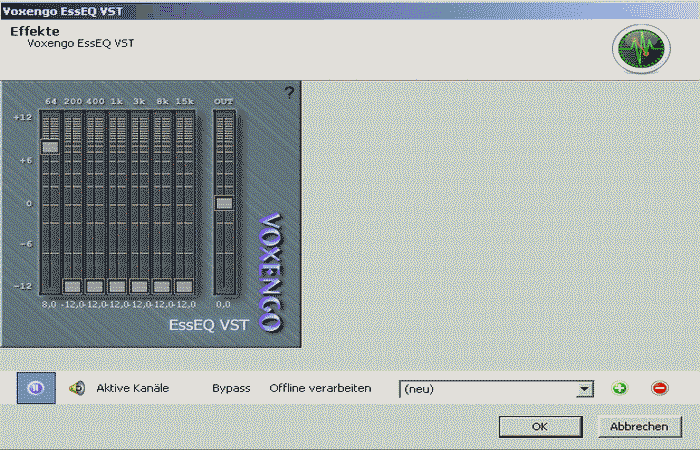This screenshot has height=450, width=700.
Task: Click the red remove preset icon
Action: [x=659, y=388]
